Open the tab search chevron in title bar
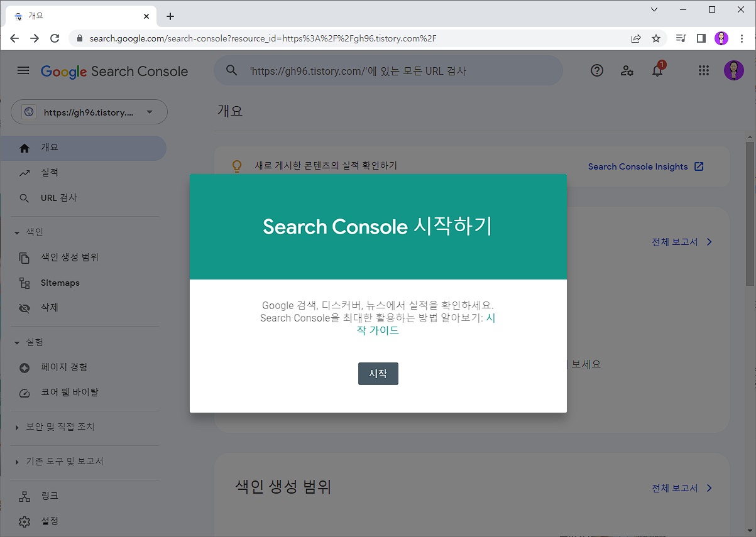The height and width of the screenshot is (537, 756). click(x=654, y=9)
